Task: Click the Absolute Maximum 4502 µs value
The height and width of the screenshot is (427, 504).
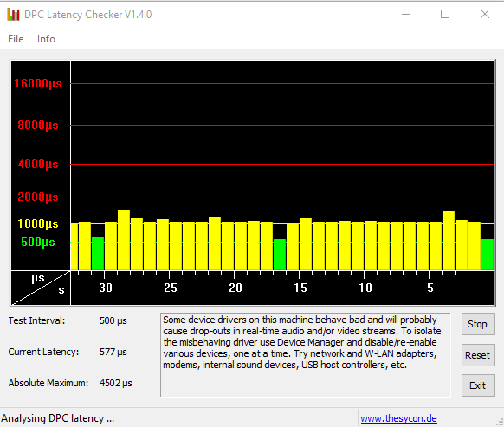Action: click(116, 383)
